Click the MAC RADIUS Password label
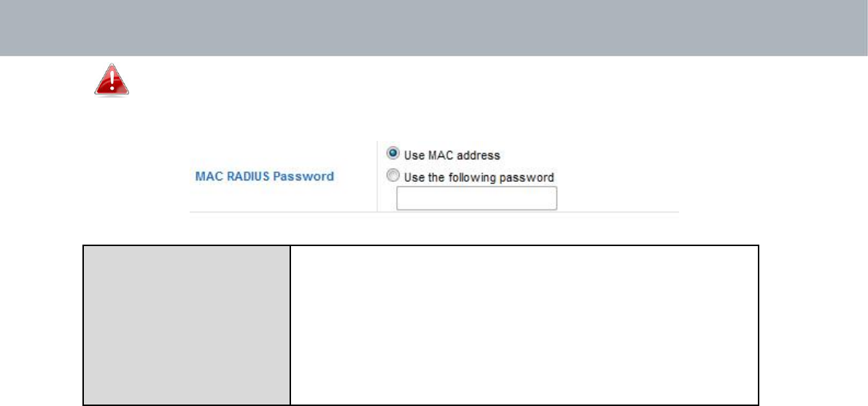The image size is (868, 406). (265, 177)
